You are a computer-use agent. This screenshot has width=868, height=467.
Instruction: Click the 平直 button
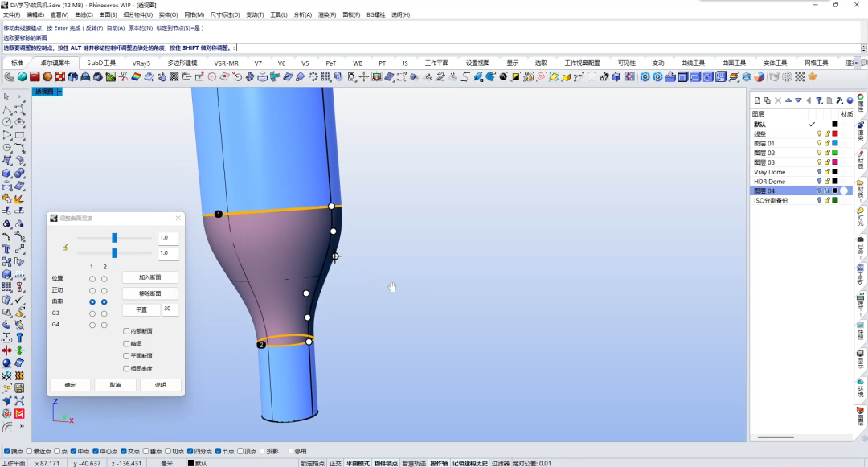pyautogui.click(x=141, y=309)
